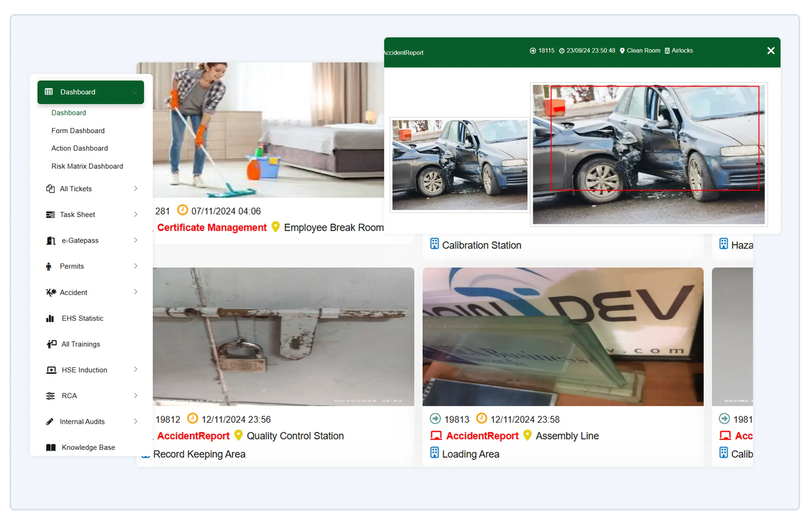Open Form Dashboard menu item

[x=78, y=131]
